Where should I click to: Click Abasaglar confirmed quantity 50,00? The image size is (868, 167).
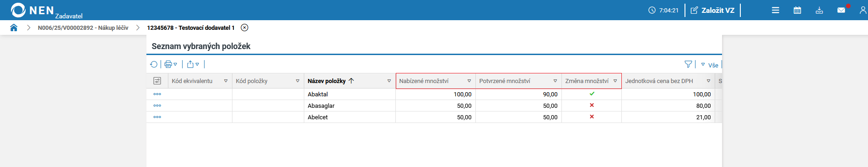pos(550,106)
